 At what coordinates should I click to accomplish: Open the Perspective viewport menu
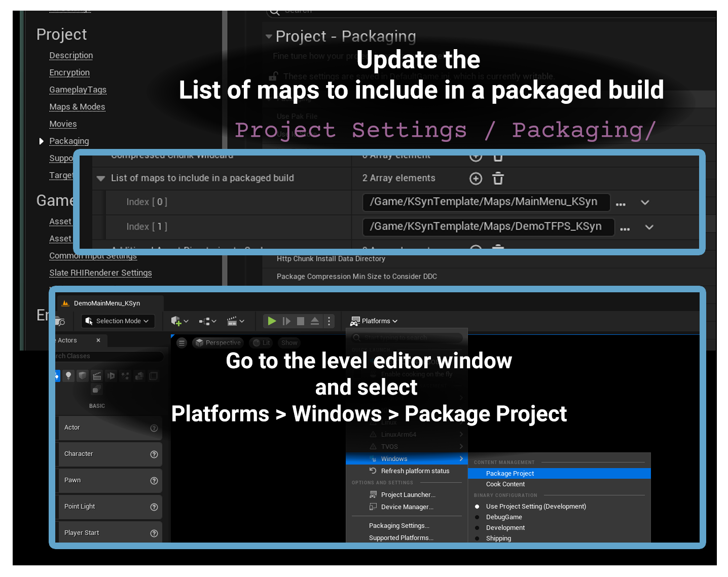coord(217,343)
